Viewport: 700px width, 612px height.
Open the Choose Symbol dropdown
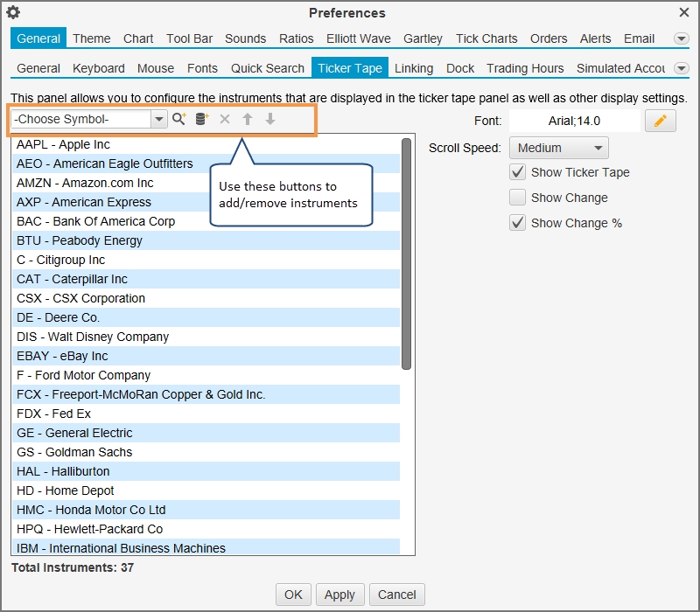(158, 119)
